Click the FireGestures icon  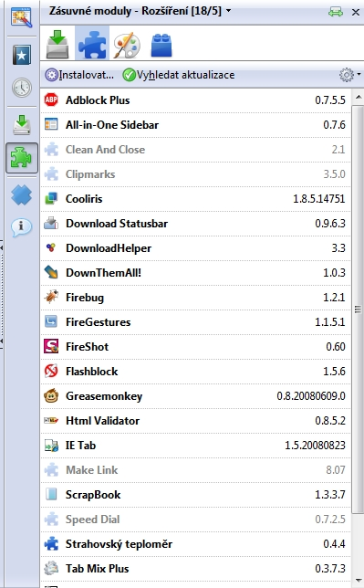(x=51, y=321)
